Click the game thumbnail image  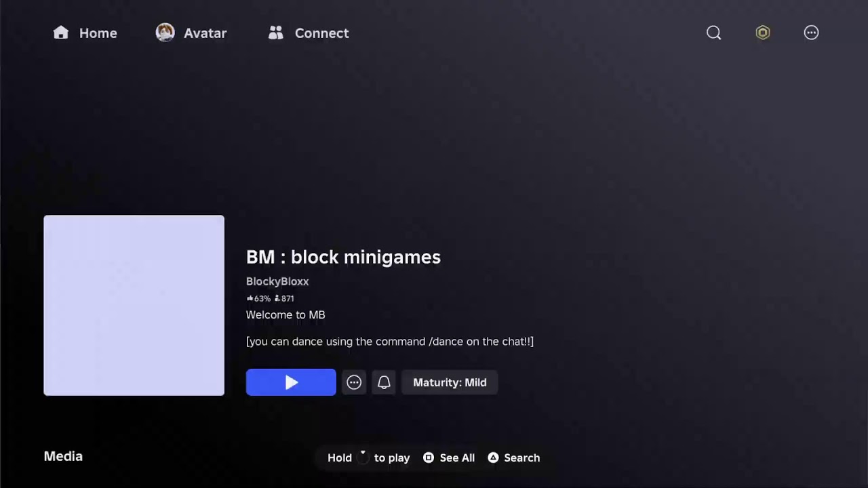click(x=134, y=306)
